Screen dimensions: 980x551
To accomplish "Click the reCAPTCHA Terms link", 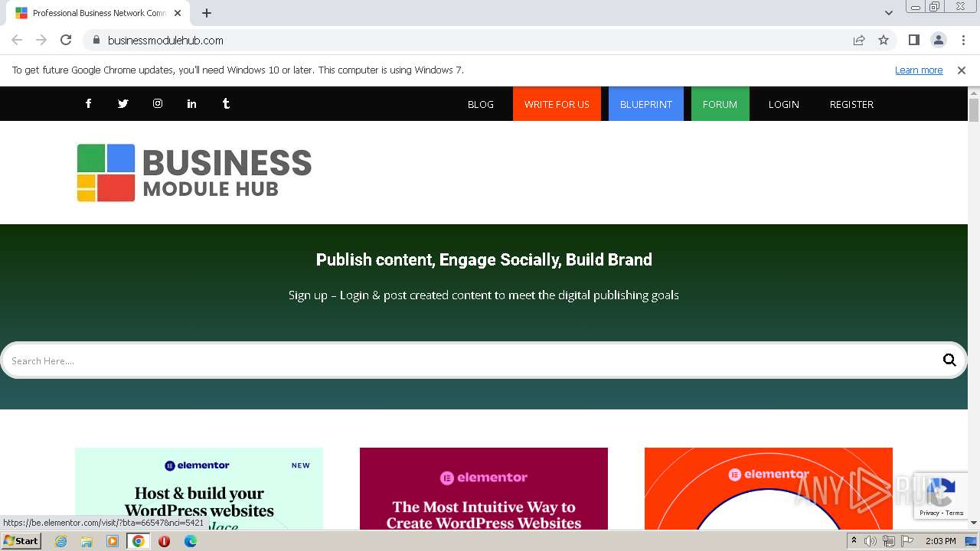I will 955,513.
